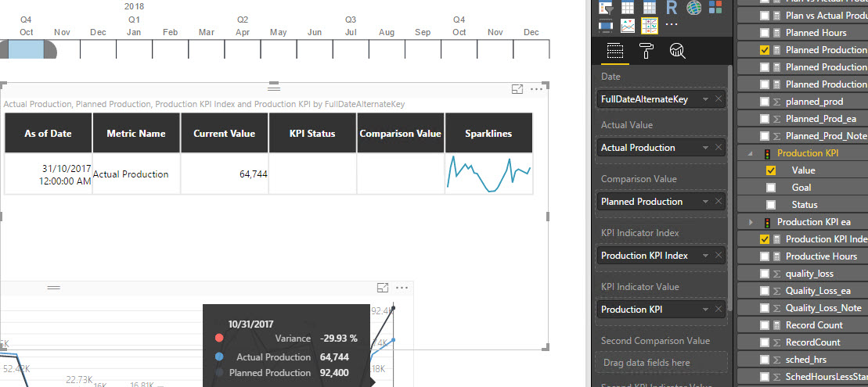Check the sched_hrs field

[x=765, y=360]
